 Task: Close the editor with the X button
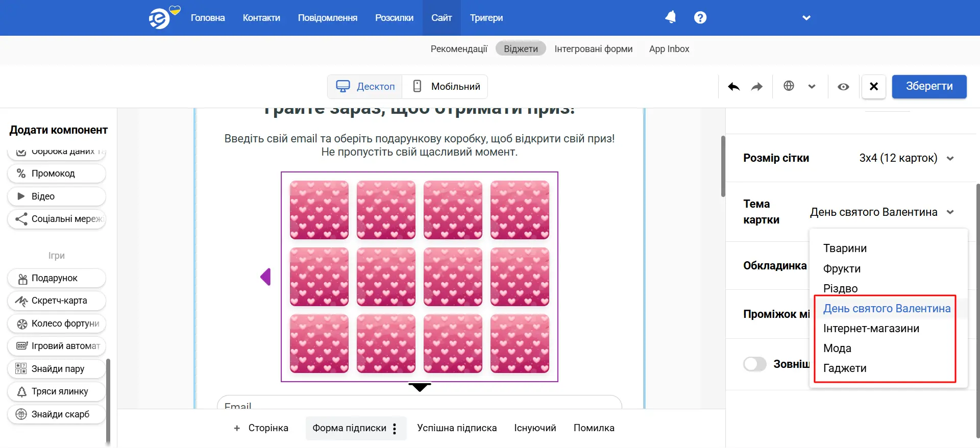tap(873, 86)
